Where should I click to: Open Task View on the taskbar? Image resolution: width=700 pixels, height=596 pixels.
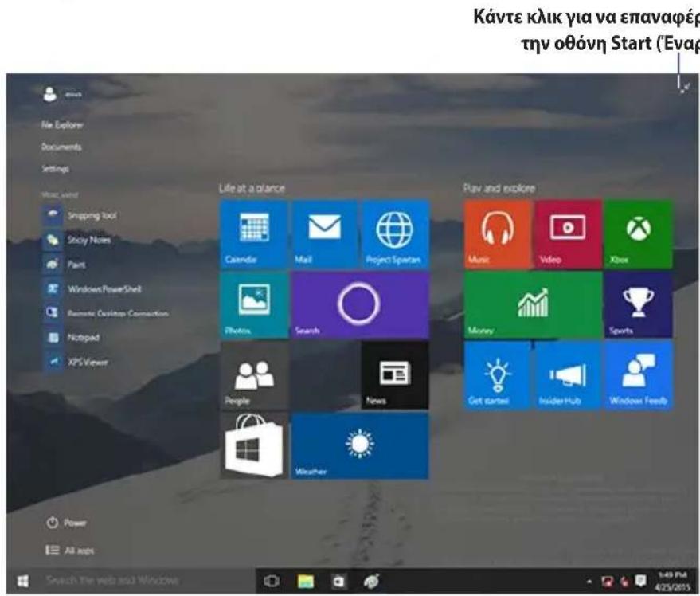(272, 581)
